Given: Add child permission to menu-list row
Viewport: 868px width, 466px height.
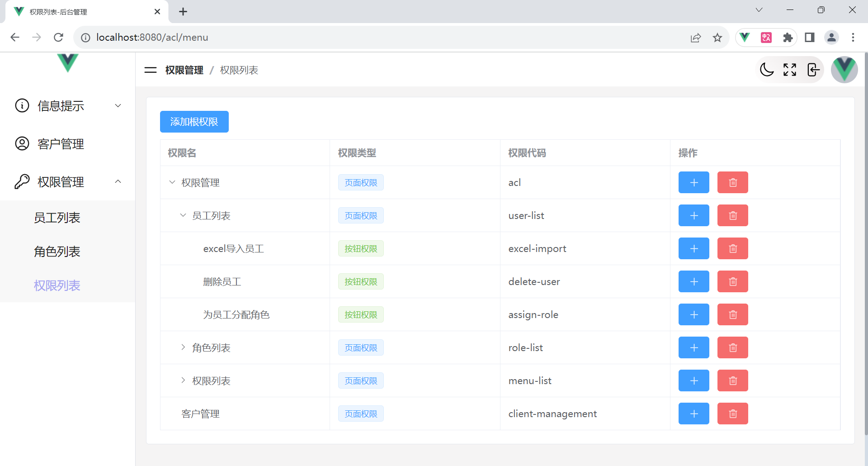Looking at the screenshot, I should [x=694, y=380].
